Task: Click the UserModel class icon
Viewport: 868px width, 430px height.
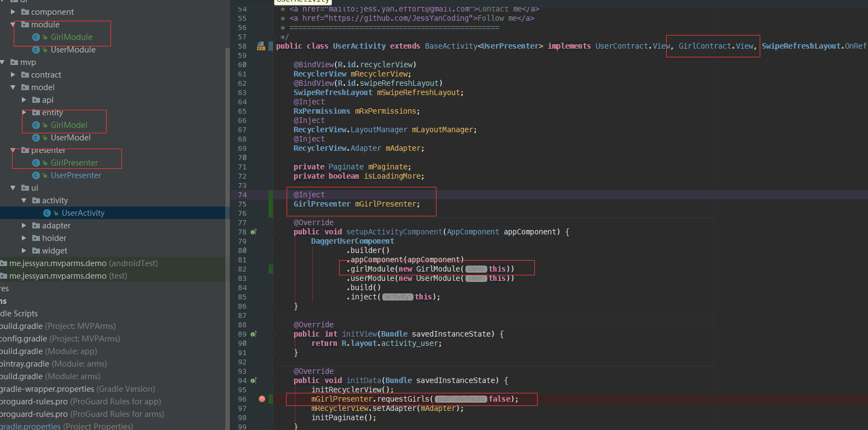Action: tap(36, 138)
